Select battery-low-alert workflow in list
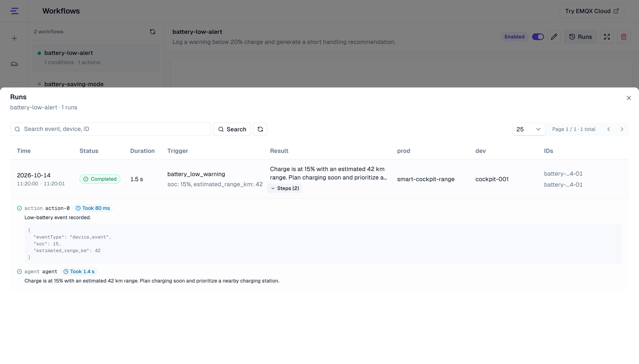 (x=96, y=58)
